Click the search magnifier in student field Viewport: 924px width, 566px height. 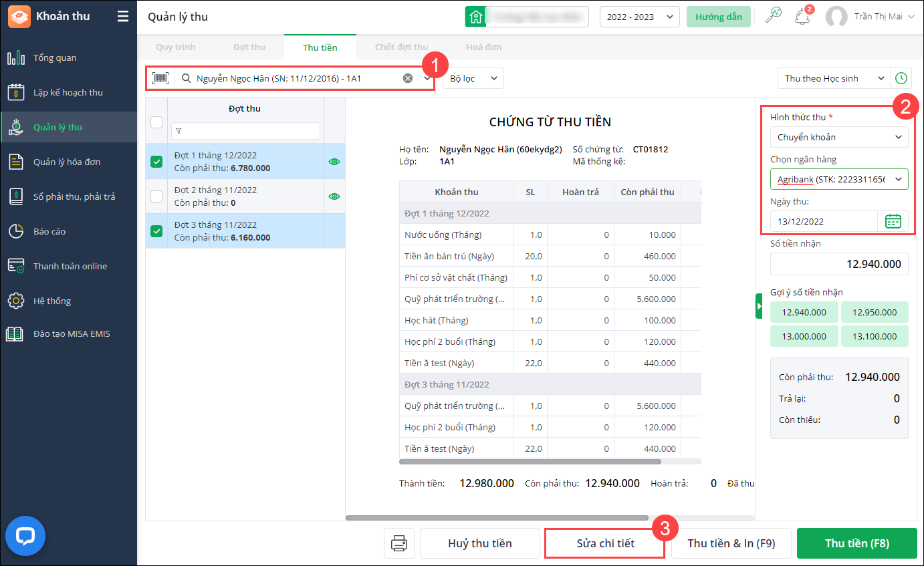point(187,78)
